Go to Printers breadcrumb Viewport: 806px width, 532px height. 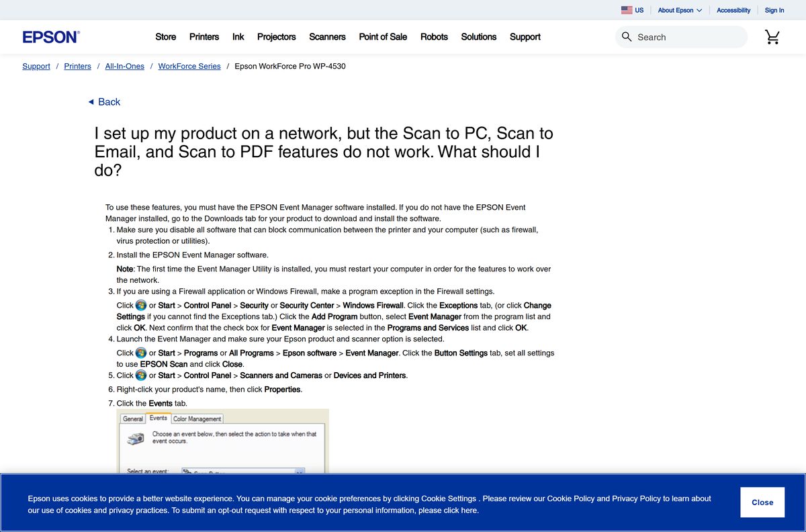point(78,66)
